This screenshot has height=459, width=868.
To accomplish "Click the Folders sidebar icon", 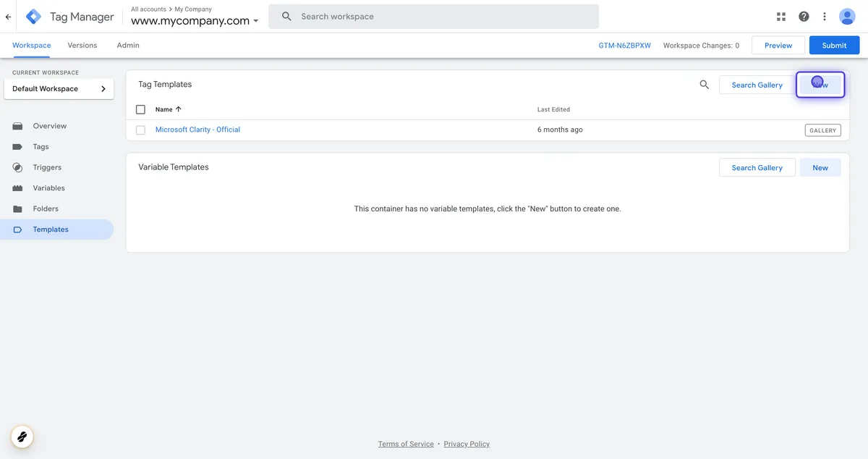I will (x=18, y=209).
